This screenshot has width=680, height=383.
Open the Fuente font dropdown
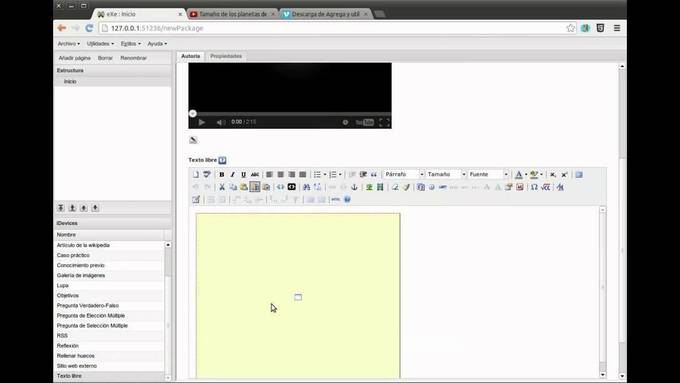(488, 174)
